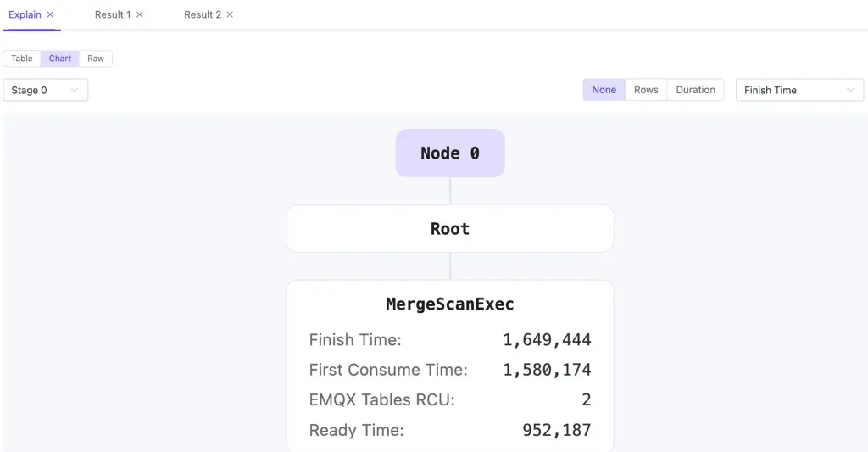Click the MergeScanExec node title

point(450,304)
